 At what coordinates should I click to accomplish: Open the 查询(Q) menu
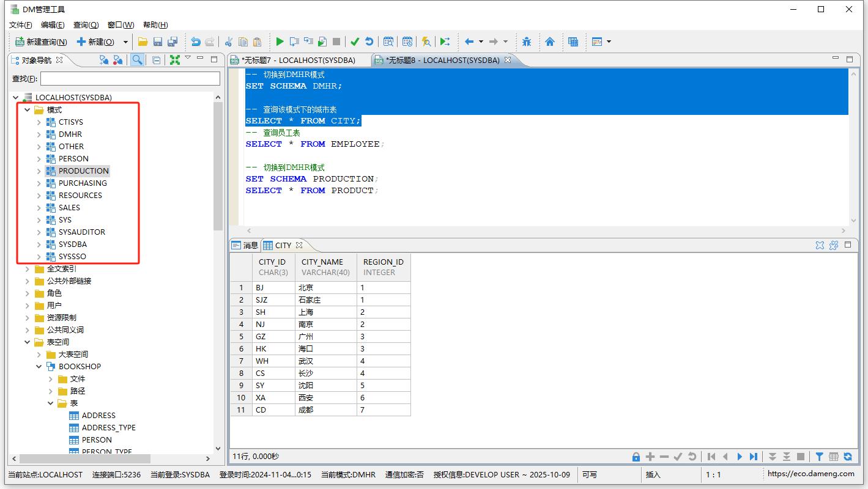tap(86, 25)
